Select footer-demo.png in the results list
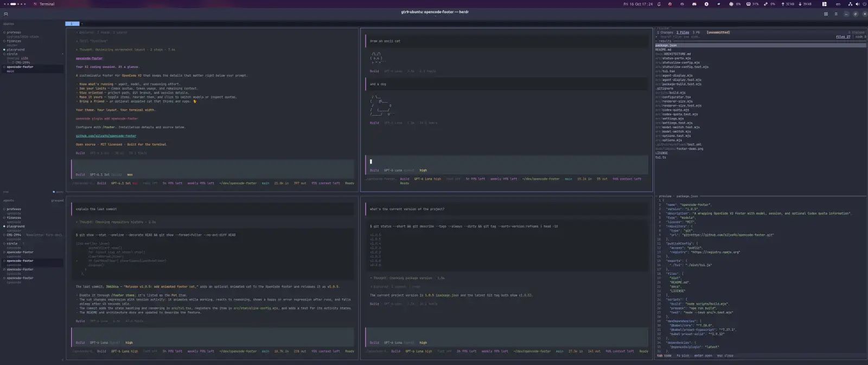The image size is (868, 365). click(679, 149)
